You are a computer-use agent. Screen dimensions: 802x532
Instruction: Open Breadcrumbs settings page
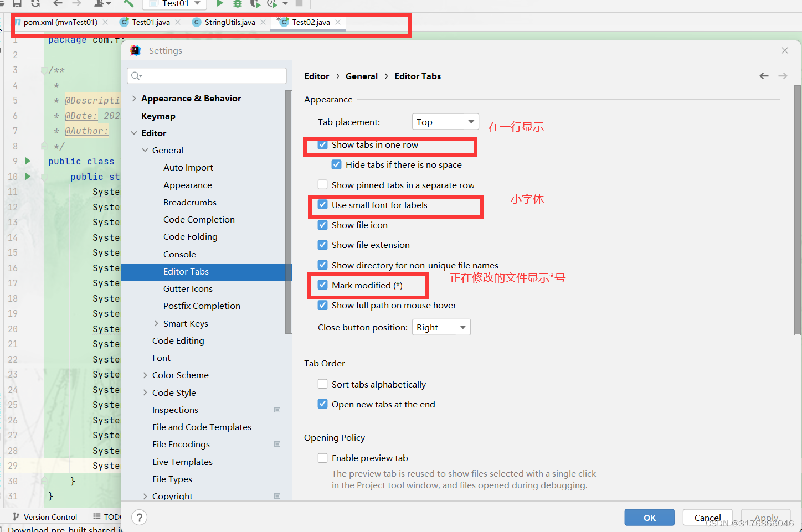coord(190,202)
